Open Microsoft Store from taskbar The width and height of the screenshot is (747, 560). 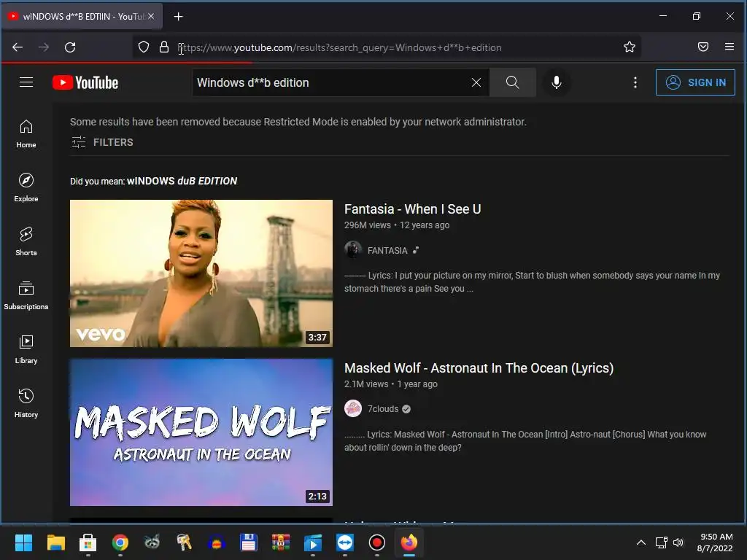pyautogui.click(x=88, y=542)
